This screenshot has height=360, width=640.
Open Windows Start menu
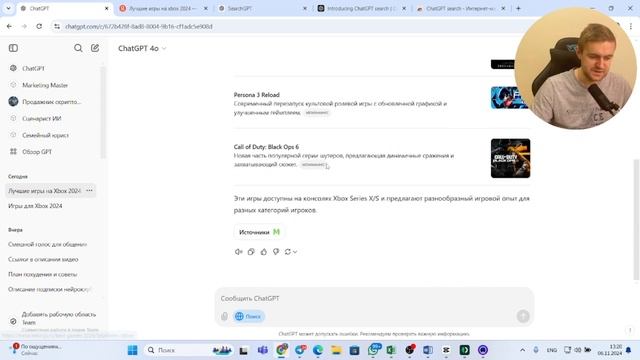click(x=133, y=350)
